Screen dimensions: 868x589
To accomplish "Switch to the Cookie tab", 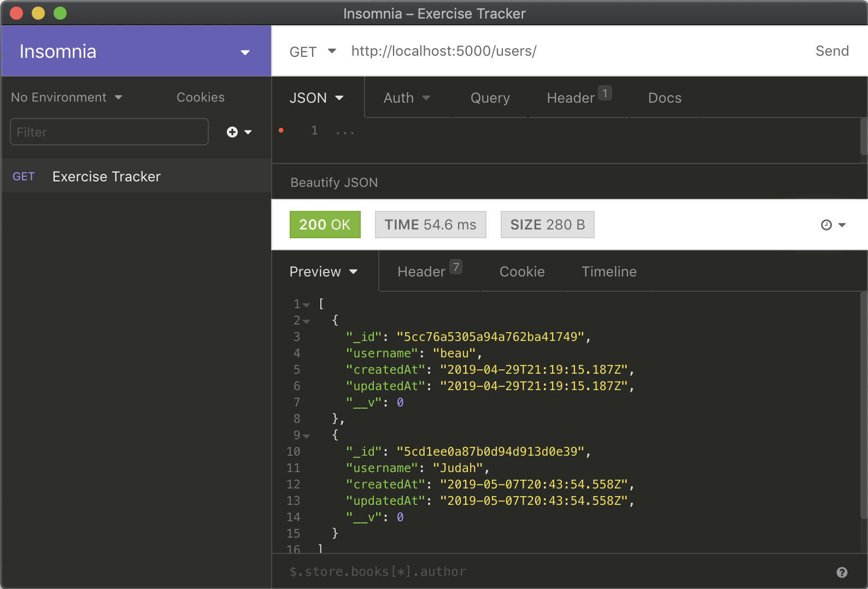I will (522, 272).
